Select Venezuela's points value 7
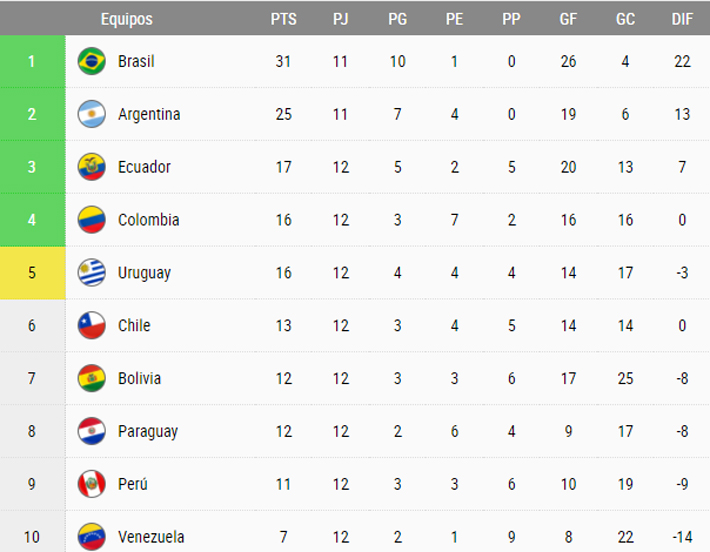710x552 pixels. pos(283,537)
